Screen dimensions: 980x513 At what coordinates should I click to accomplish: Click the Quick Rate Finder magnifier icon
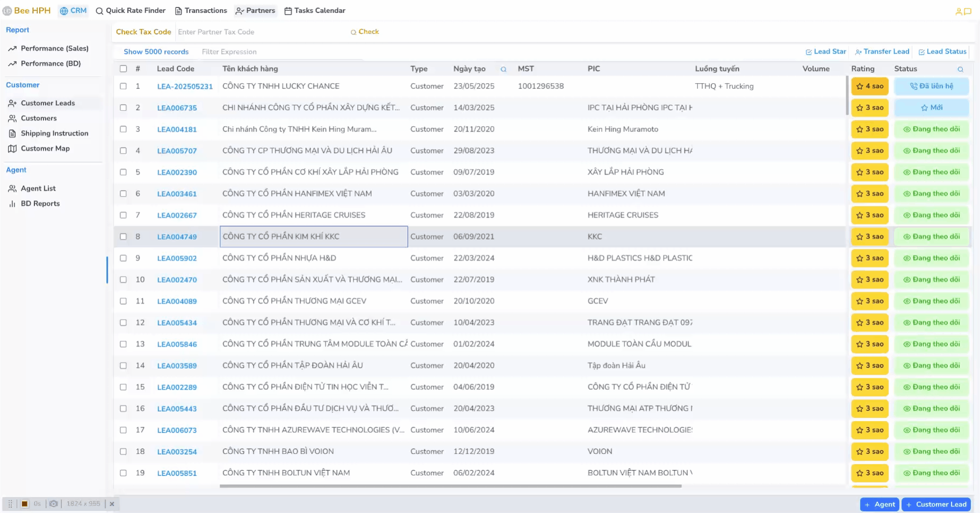99,11
